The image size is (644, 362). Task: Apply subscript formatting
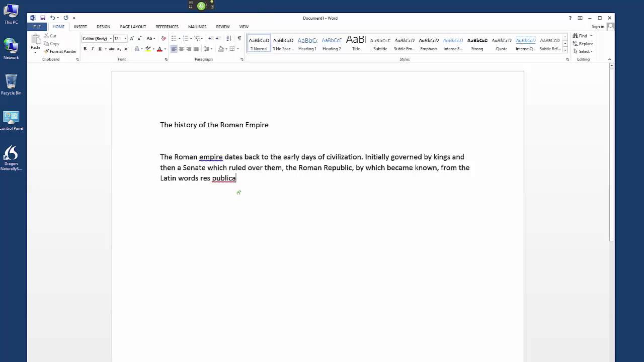click(119, 49)
